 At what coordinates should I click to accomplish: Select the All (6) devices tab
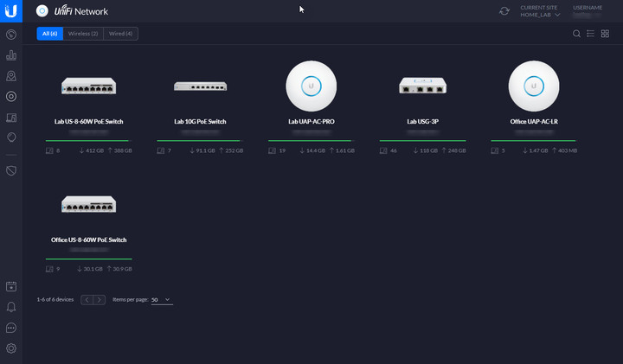(x=49, y=34)
